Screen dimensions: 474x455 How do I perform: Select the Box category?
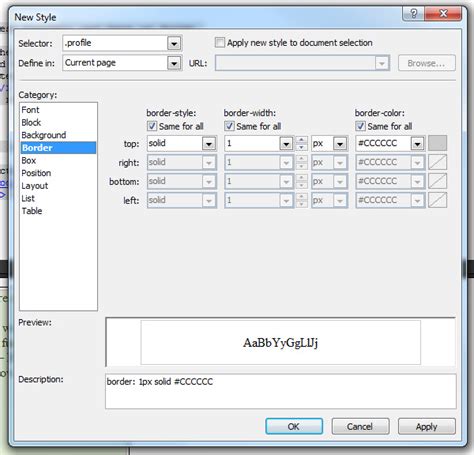coord(58,160)
